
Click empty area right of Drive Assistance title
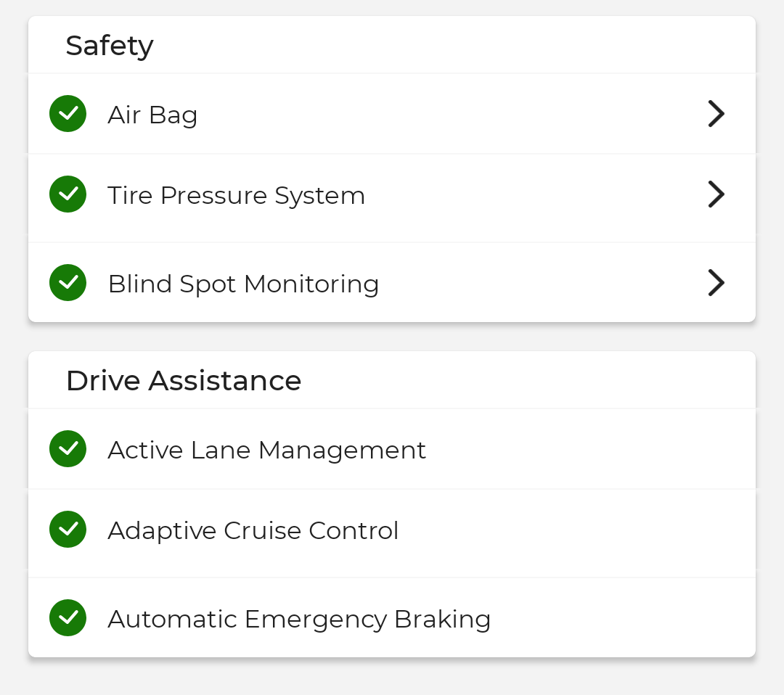[x=523, y=381]
